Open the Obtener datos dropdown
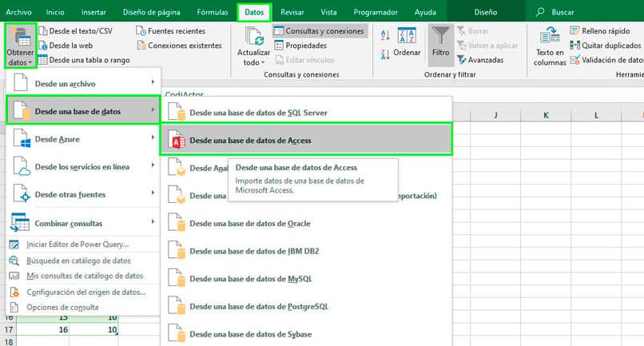The image size is (644, 346). coord(21,46)
